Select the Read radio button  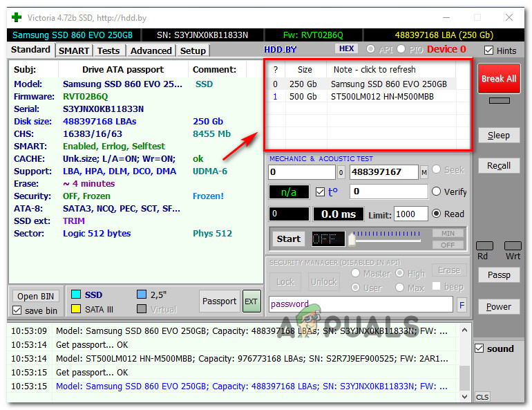pyautogui.click(x=437, y=214)
